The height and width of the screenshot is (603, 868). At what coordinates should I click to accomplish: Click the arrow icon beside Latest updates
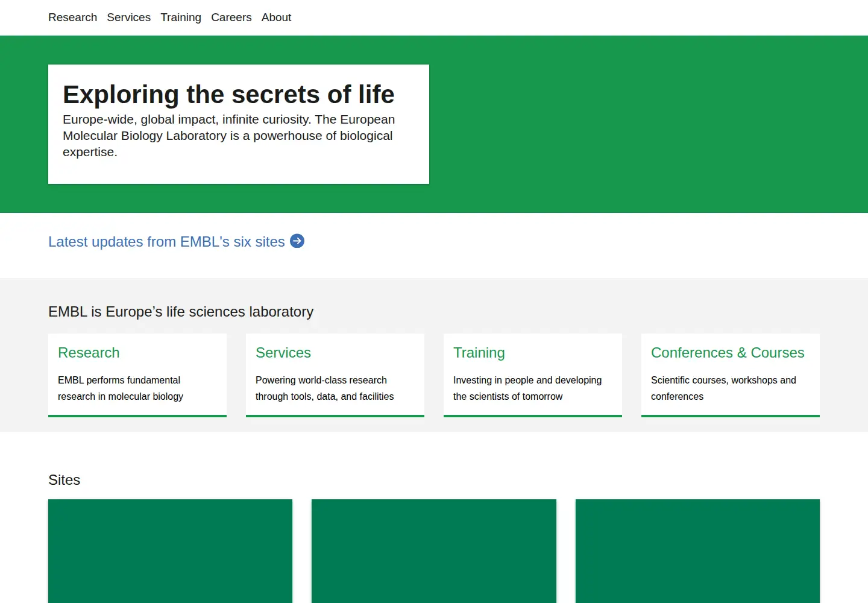click(297, 241)
